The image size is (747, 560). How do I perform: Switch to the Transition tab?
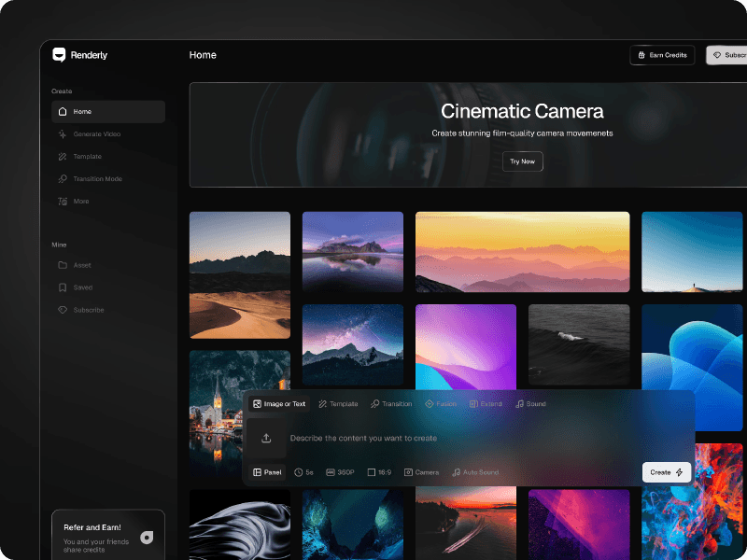coord(391,404)
